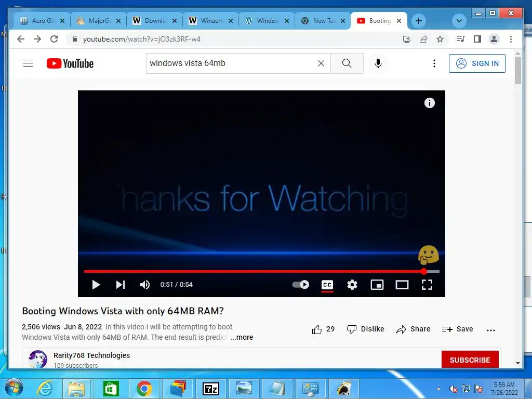
Task: Enter full screen mode
Action: [x=427, y=285]
